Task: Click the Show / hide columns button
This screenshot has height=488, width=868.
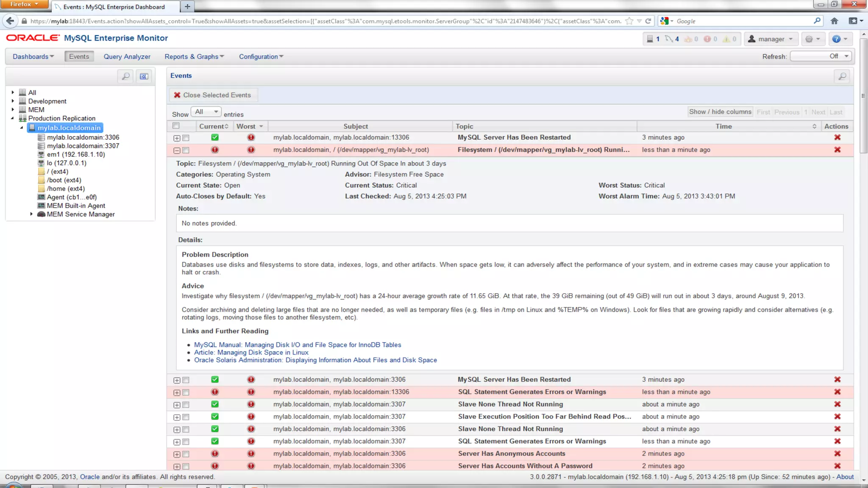Action: [x=720, y=112]
